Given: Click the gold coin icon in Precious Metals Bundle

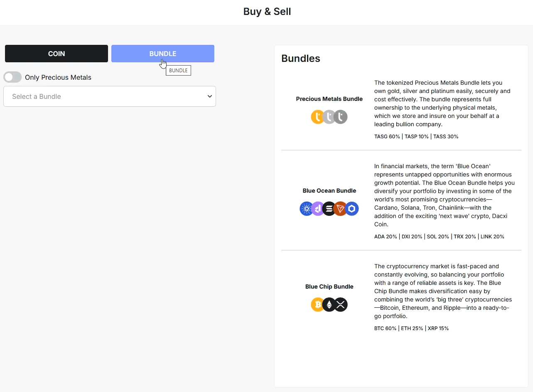Looking at the screenshot, I should click(317, 117).
